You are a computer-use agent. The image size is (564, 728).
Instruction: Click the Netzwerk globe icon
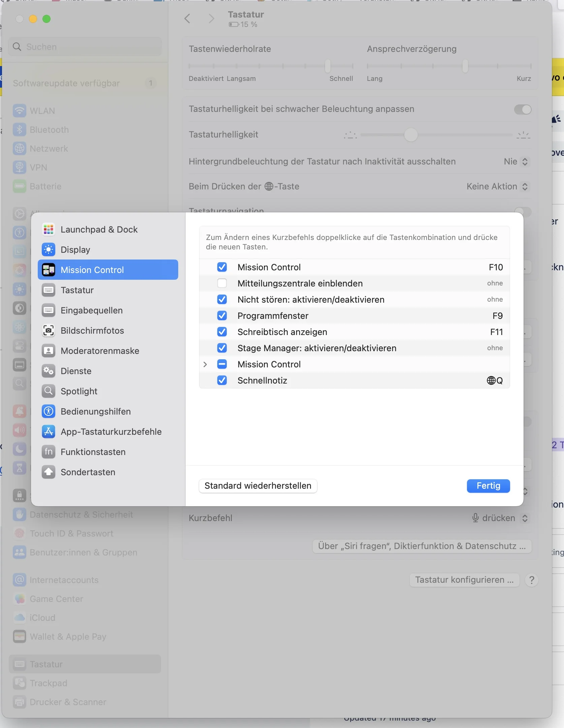point(20,149)
